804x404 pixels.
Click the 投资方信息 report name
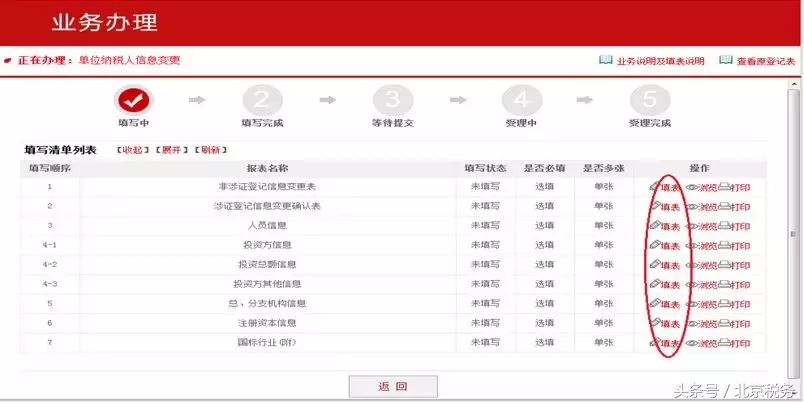click(x=267, y=245)
